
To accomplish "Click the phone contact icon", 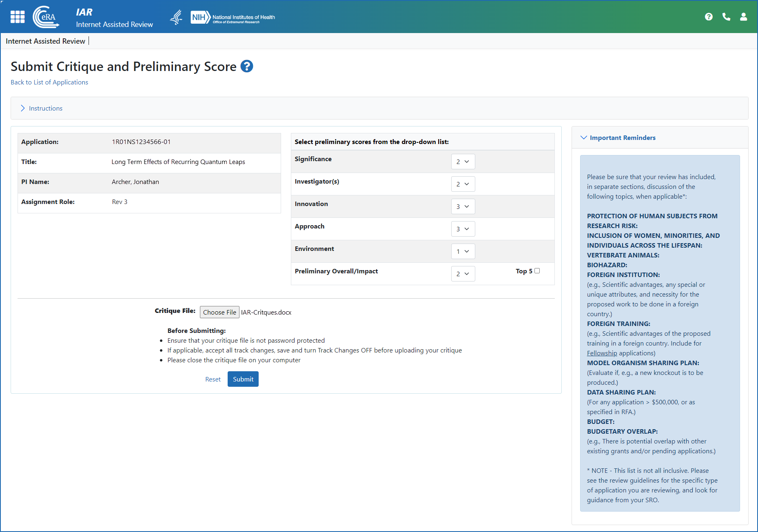I will [726, 17].
